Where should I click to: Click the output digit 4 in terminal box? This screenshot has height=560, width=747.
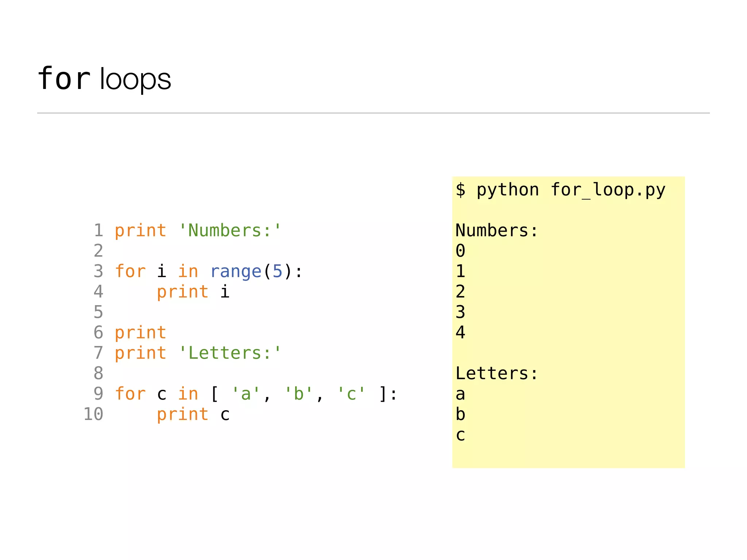coord(460,332)
